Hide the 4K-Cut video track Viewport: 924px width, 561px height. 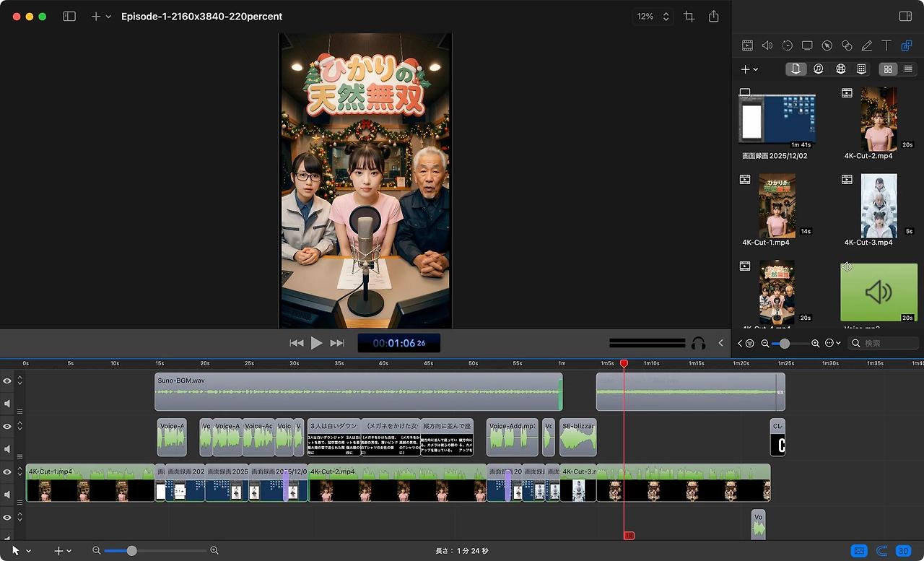point(7,471)
